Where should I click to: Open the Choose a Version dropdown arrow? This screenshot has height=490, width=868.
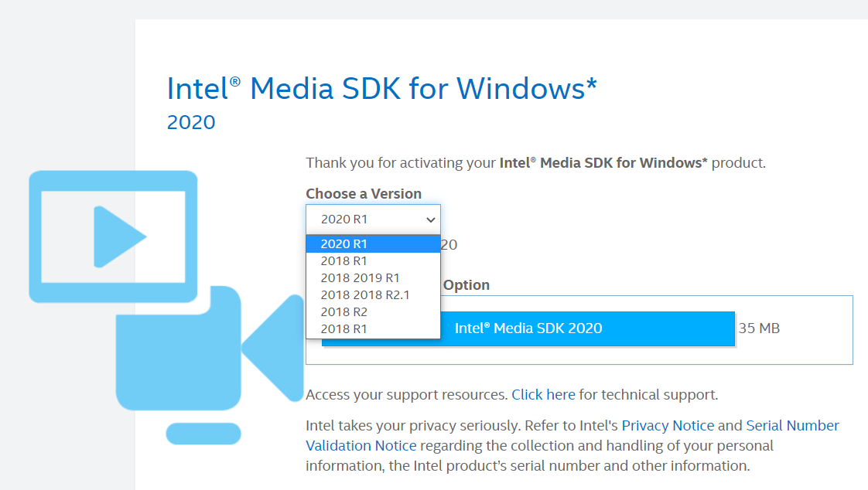point(430,219)
